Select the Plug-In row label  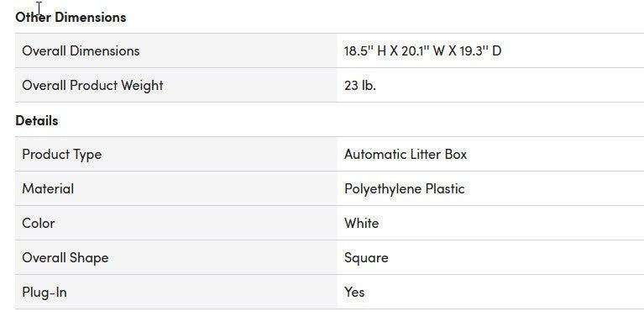(45, 293)
